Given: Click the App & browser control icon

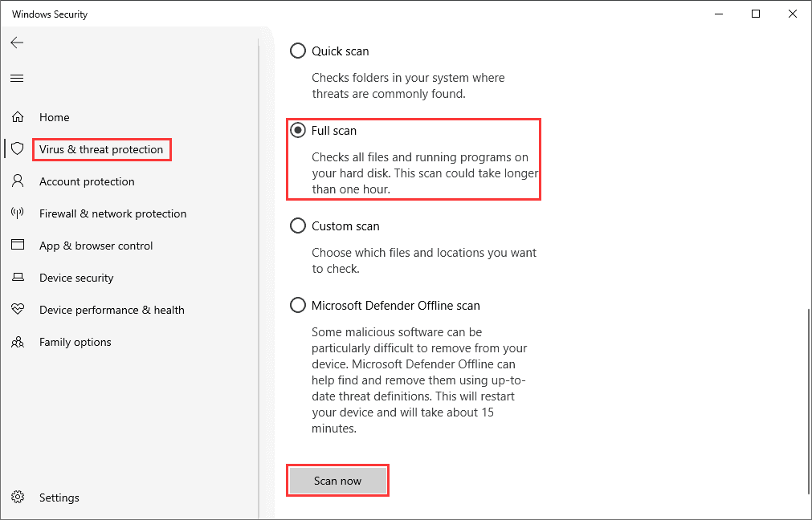Looking at the screenshot, I should 18,246.
